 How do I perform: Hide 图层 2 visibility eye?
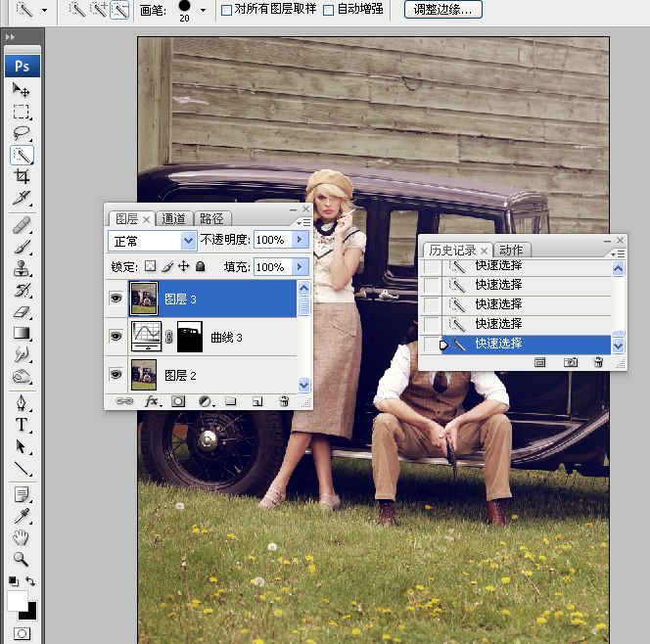click(116, 374)
